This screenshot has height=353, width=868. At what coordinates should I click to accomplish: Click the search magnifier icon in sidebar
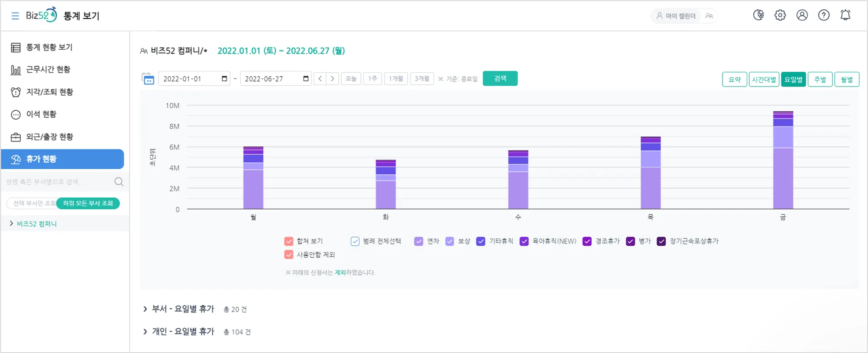click(119, 182)
